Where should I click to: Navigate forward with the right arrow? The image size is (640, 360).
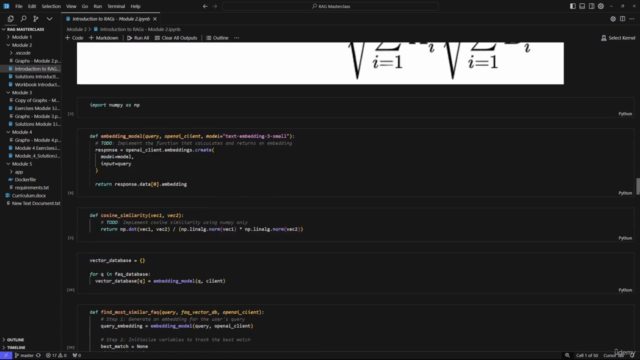click(x=215, y=6)
